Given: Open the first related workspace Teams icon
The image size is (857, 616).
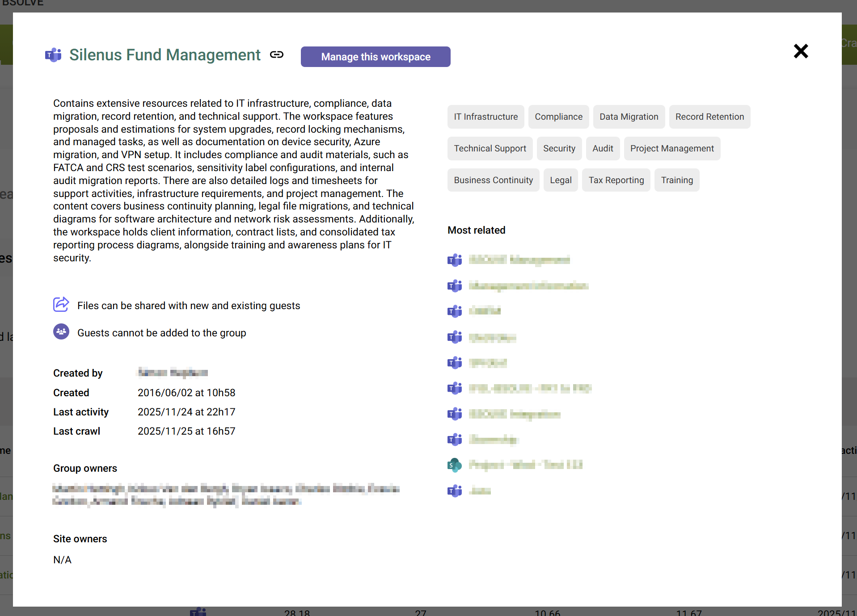Looking at the screenshot, I should tap(455, 260).
